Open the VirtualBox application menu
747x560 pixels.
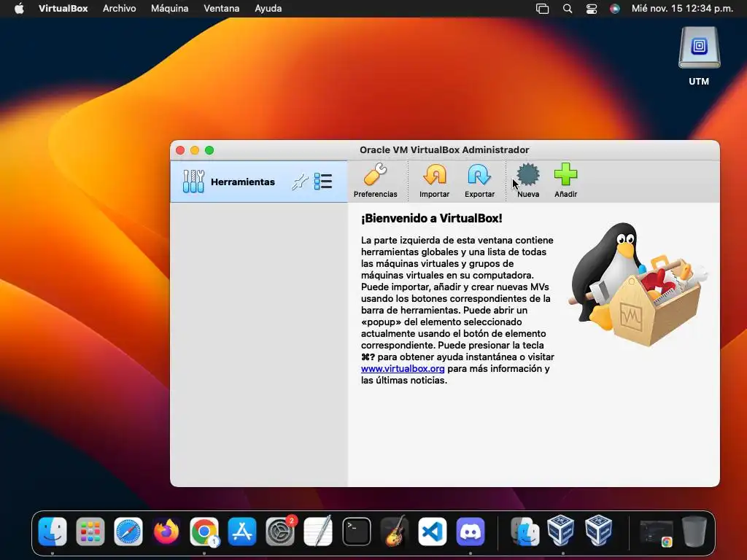[63, 9]
